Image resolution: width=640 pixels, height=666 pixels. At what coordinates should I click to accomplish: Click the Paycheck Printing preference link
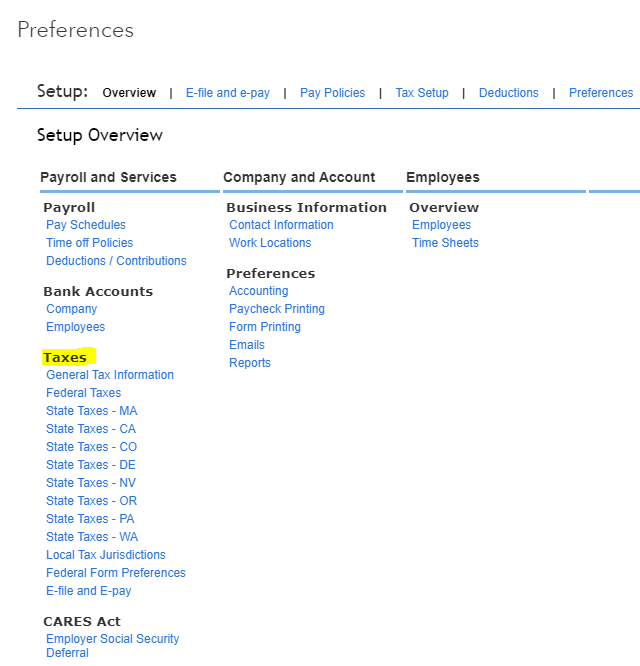tap(277, 309)
